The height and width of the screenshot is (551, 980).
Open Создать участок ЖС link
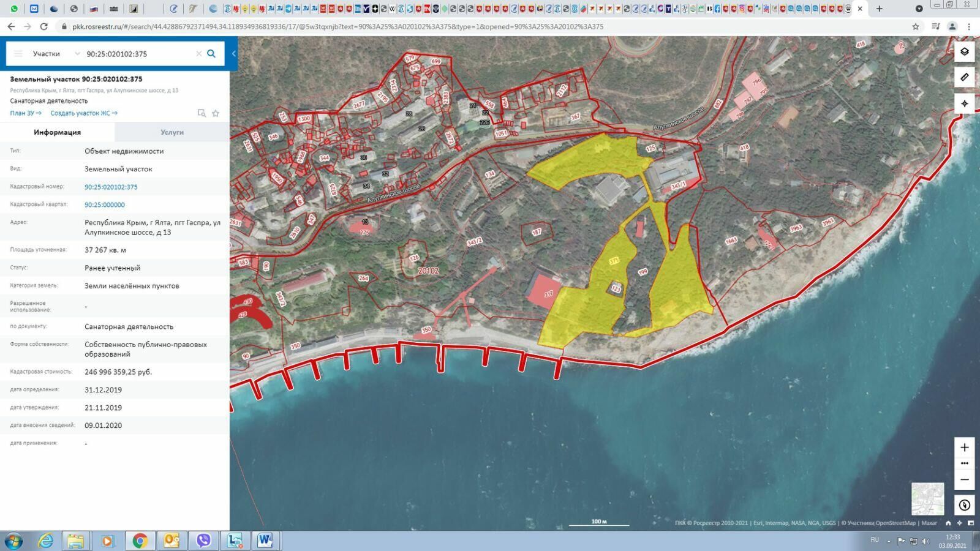(x=83, y=113)
